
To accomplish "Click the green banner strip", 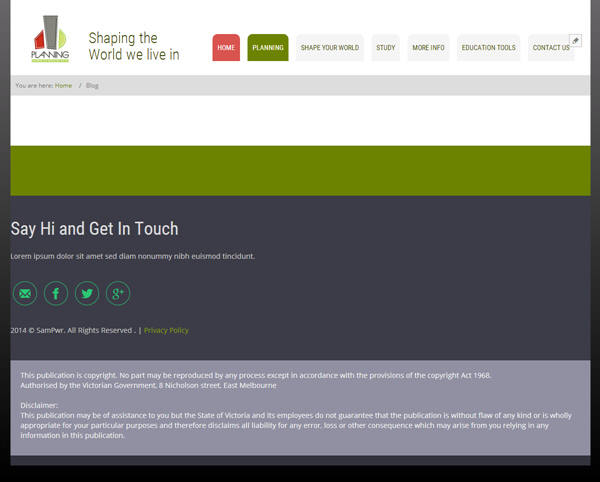I will coord(300,171).
